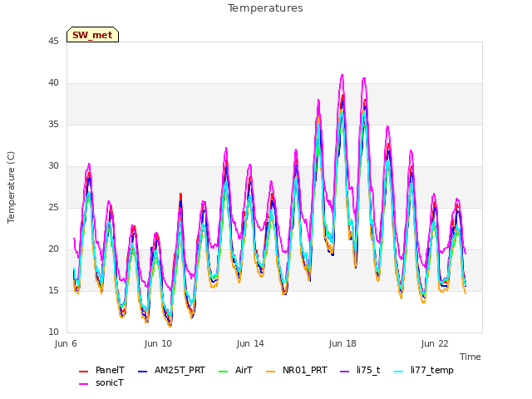Click the 45 y-axis tick label
Viewport: 532px width, 399px height.
click(x=53, y=42)
